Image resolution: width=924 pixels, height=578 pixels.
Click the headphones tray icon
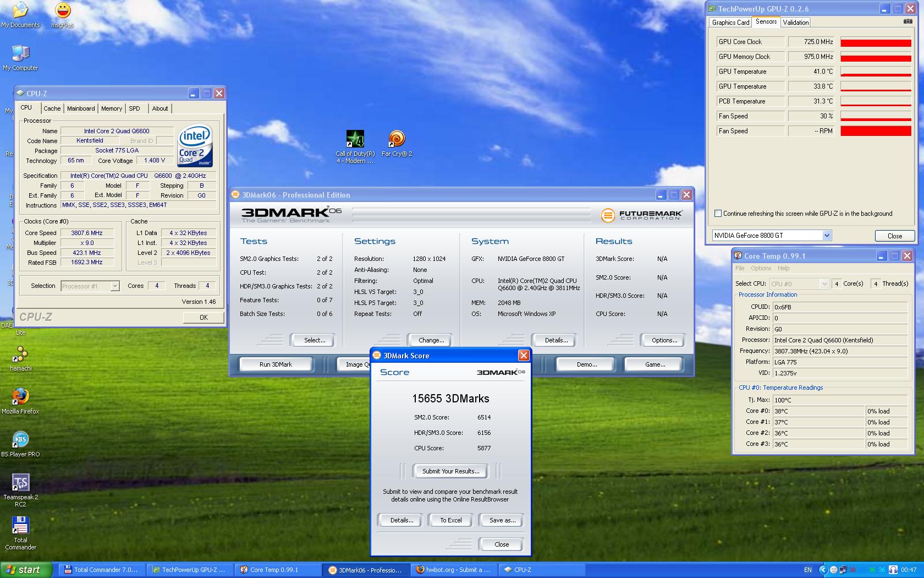893,570
